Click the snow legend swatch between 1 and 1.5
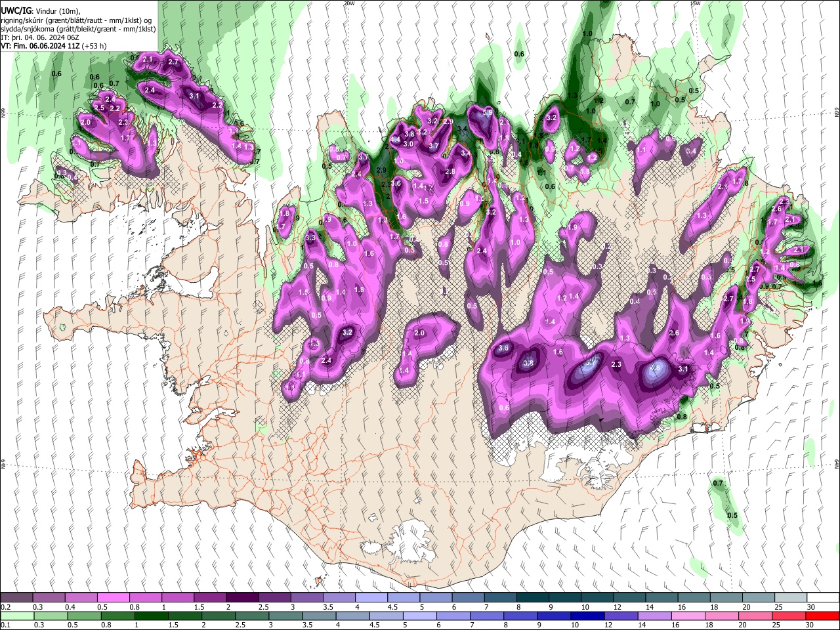This screenshot has height=630, width=840. [177, 598]
